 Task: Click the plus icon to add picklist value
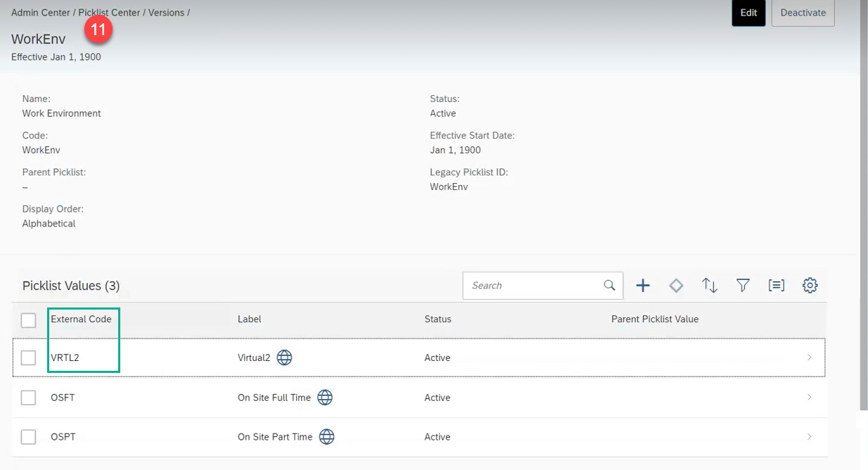[643, 285]
